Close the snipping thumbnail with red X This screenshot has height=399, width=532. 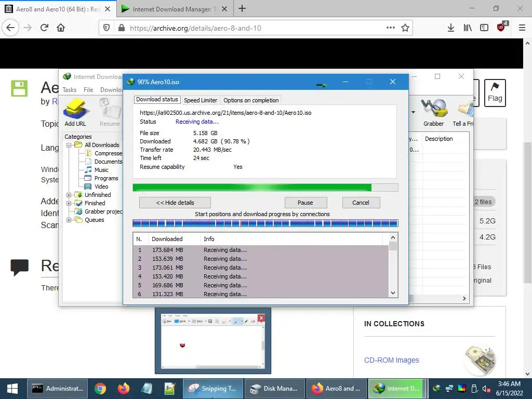(x=261, y=318)
